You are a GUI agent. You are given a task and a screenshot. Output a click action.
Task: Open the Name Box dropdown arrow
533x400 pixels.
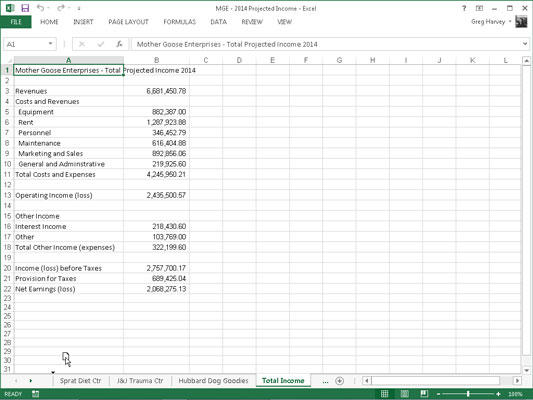[51, 44]
